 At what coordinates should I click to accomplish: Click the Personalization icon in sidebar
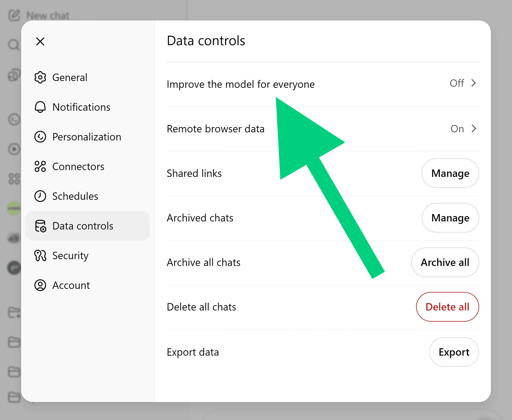coord(40,137)
